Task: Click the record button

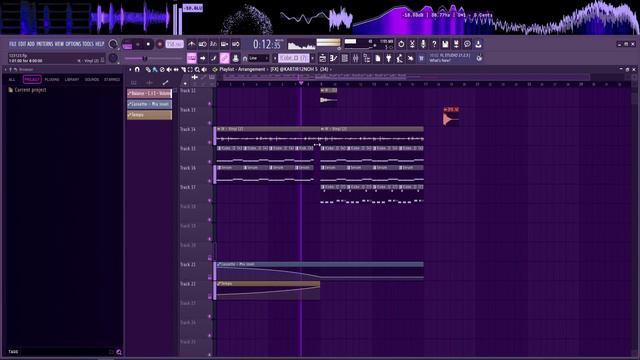Action: pos(160,44)
